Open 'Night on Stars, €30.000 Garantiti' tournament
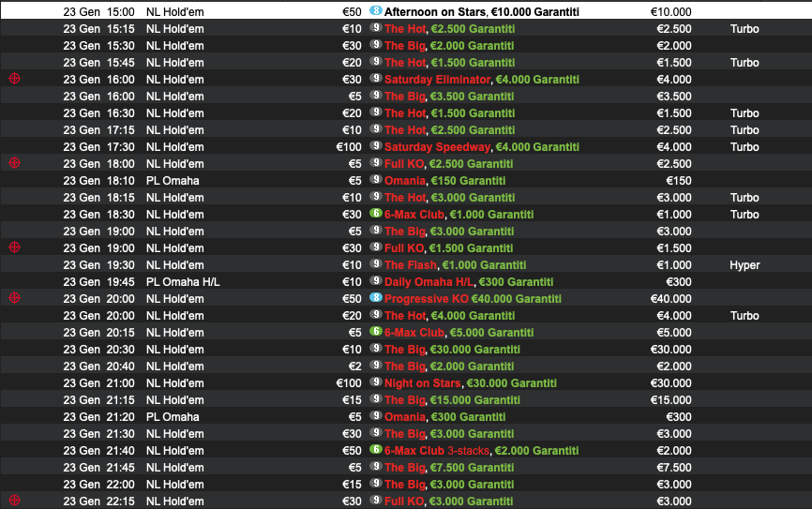Image resolution: width=812 pixels, height=509 pixels. coord(470,383)
